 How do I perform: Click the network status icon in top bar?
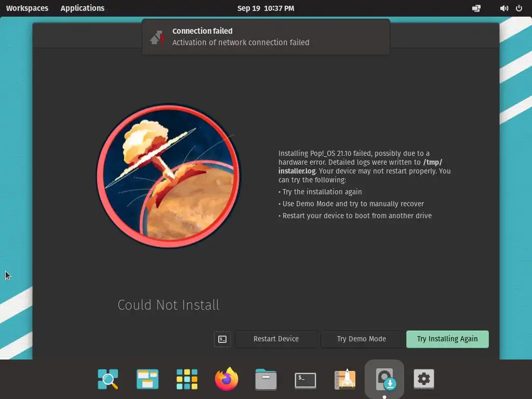pyautogui.click(x=476, y=8)
